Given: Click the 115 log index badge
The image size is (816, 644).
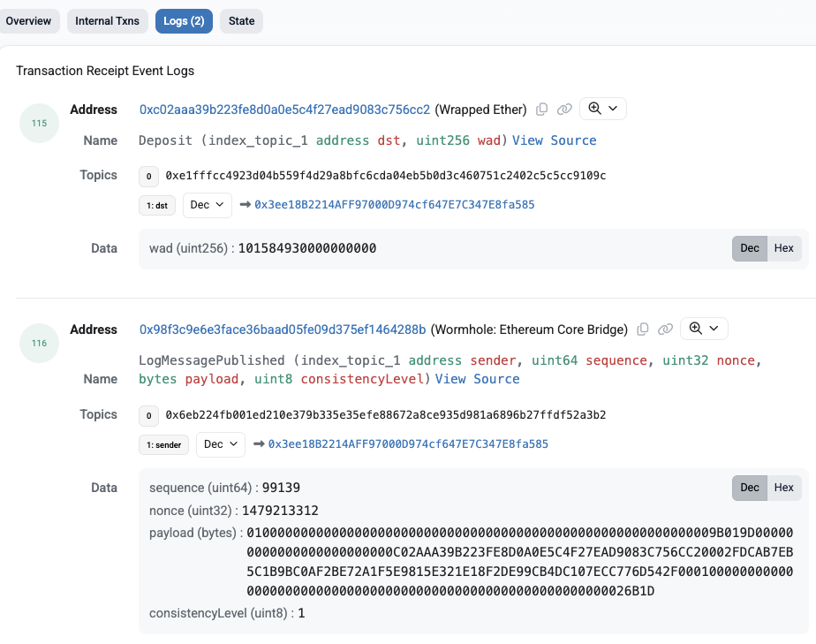Looking at the screenshot, I should (39, 124).
